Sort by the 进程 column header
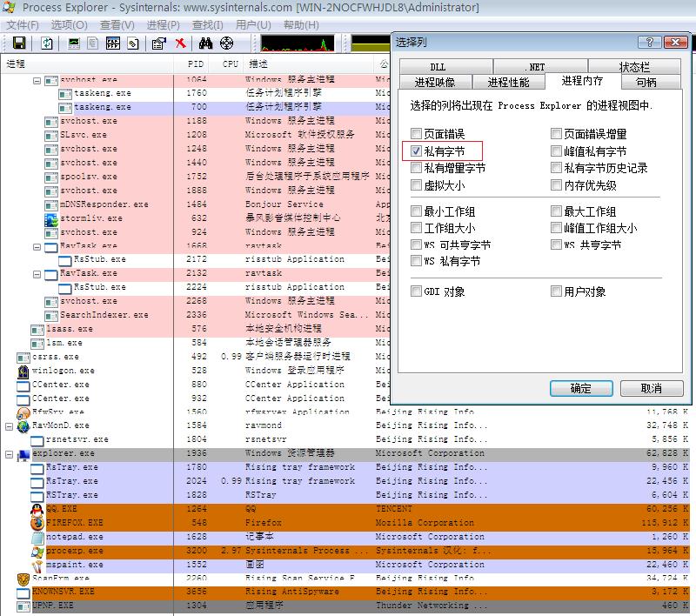 coord(88,64)
